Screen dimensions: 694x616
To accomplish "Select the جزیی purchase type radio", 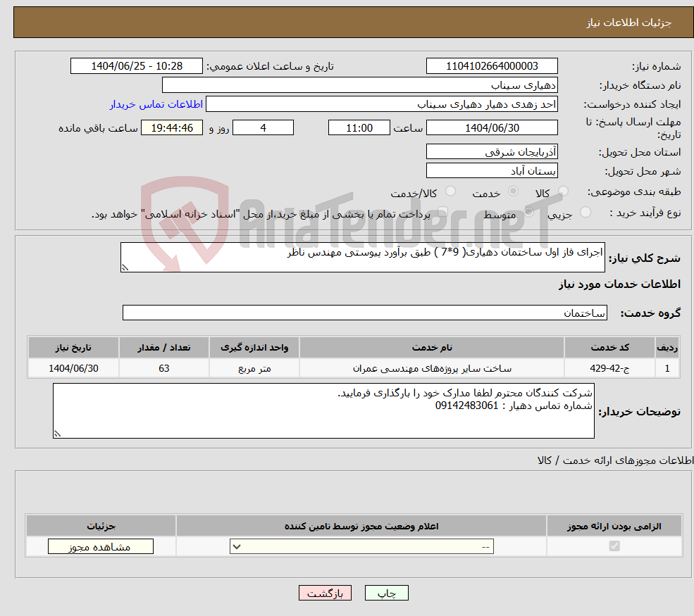I will [585, 212].
